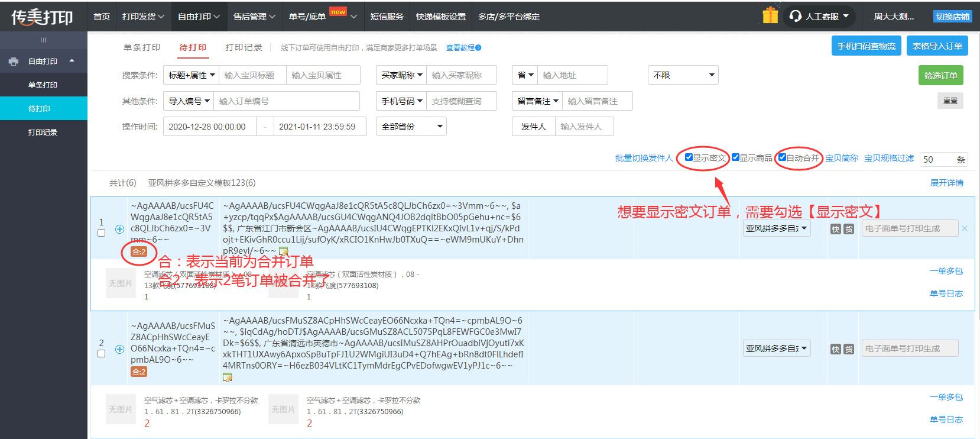
Task: Click the gift box icon in top bar
Action: coord(770,15)
